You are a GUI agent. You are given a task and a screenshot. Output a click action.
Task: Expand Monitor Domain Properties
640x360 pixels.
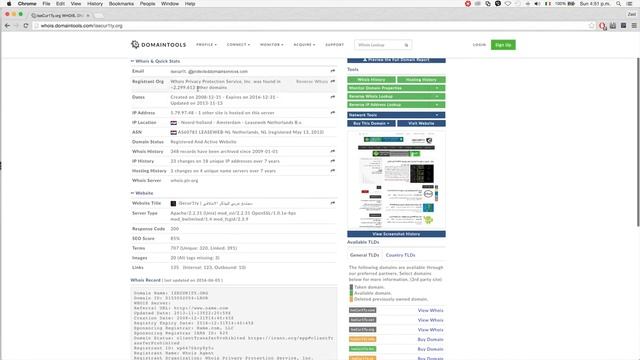click(x=396, y=88)
